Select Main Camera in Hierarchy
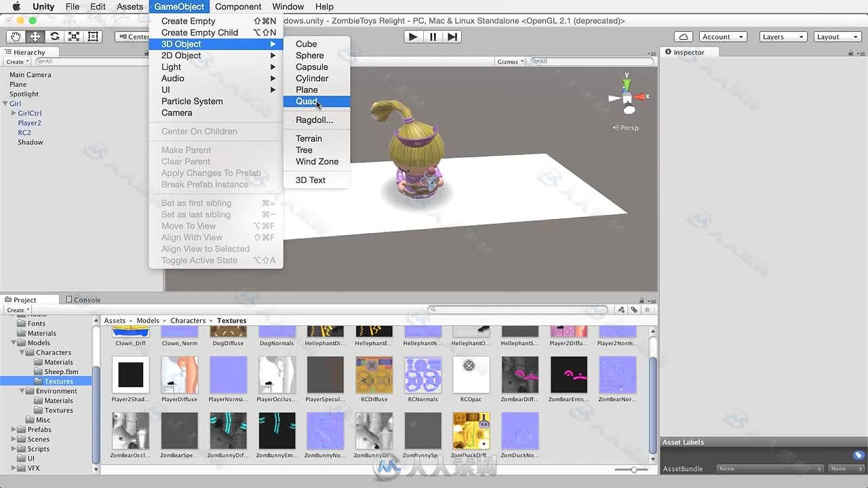Image resolution: width=868 pixels, height=488 pixels. [31, 75]
